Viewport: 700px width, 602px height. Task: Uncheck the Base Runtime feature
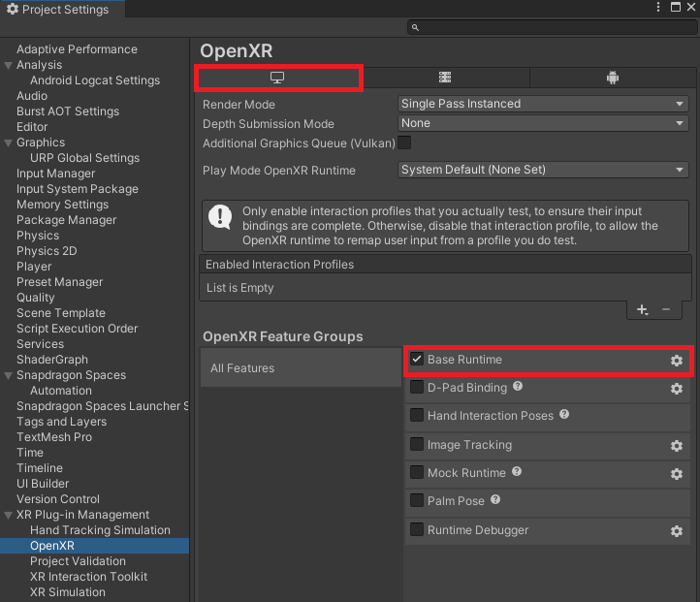[x=417, y=359]
